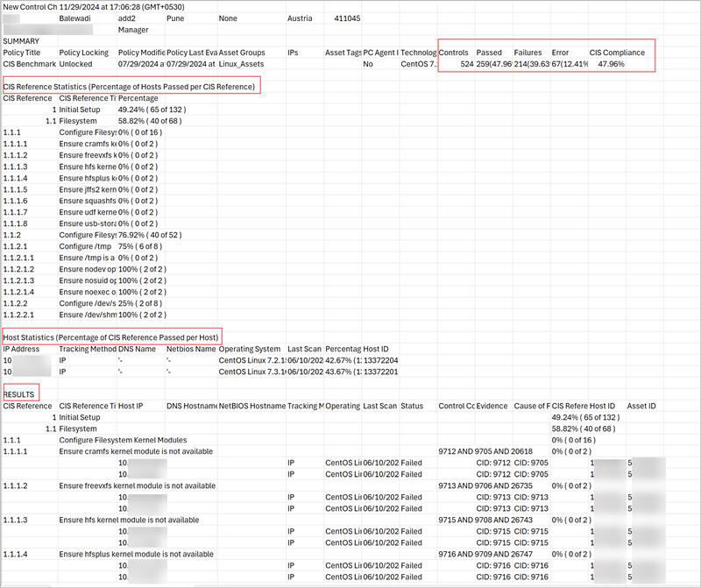
Task: Select the 'NetBIOS Hostname' header cell
Action: [x=252, y=406]
